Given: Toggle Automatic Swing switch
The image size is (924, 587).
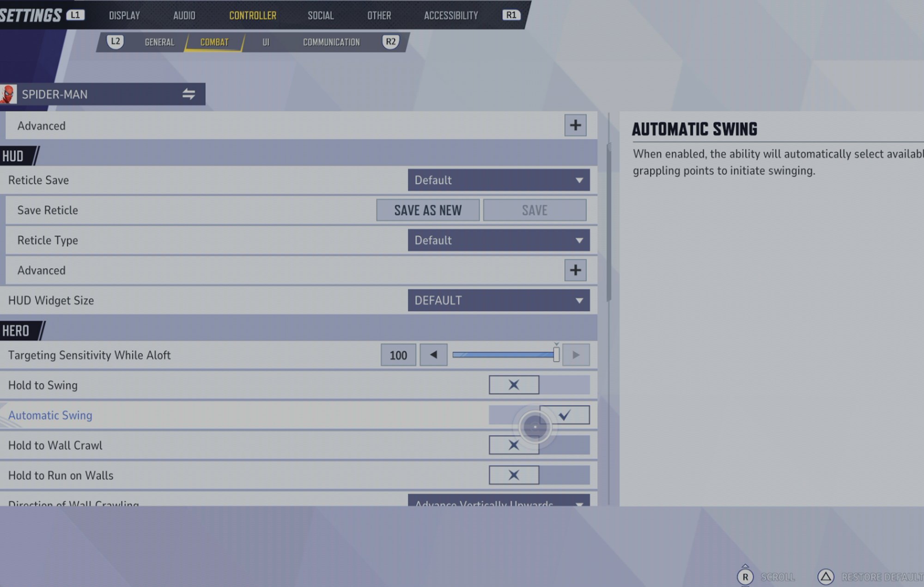Looking at the screenshot, I should (x=539, y=415).
